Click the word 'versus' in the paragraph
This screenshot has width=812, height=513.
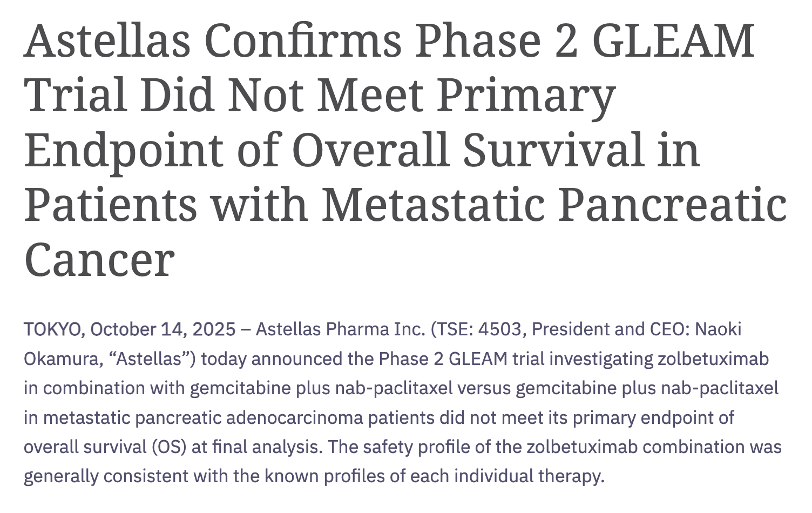tap(484, 388)
